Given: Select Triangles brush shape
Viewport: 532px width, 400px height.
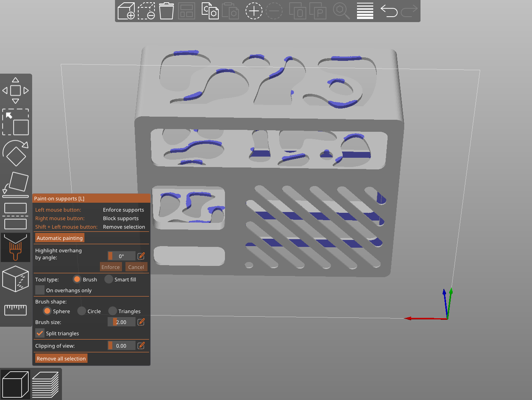Looking at the screenshot, I should 113,311.
